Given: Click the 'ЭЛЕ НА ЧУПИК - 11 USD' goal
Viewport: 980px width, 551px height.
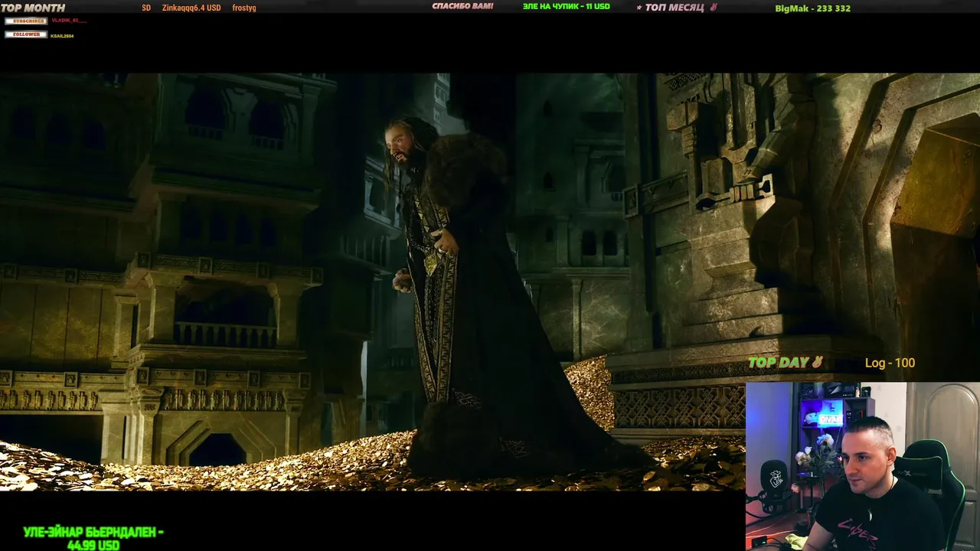Looking at the screenshot, I should click(567, 6).
